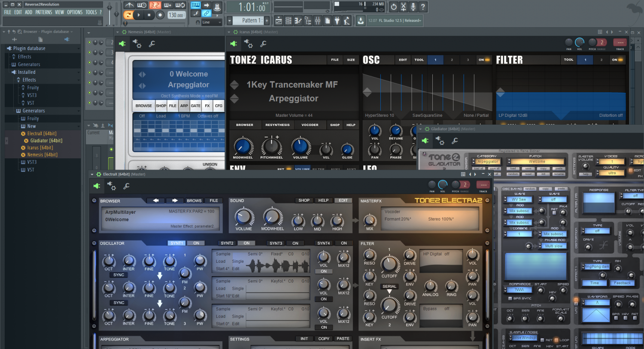This screenshot has width=644, height=349.
Task: Open Nemesis window title dropdown arrow
Action: pyautogui.click(x=118, y=32)
